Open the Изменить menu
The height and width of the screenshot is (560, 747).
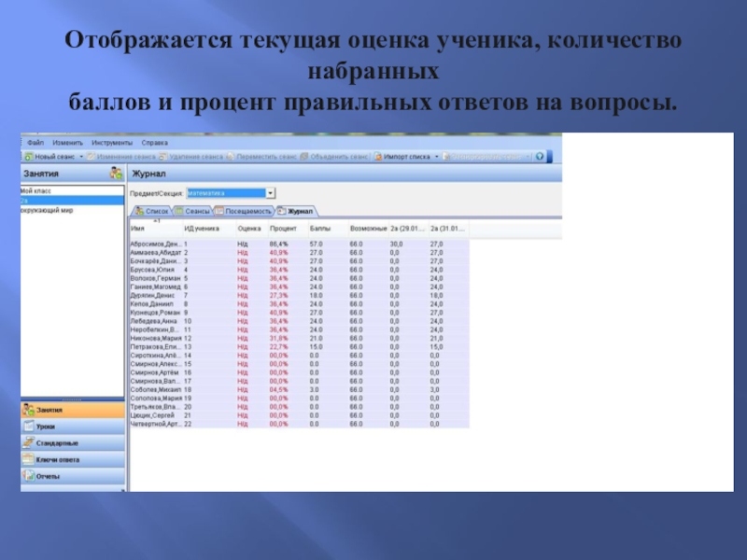[67, 143]
